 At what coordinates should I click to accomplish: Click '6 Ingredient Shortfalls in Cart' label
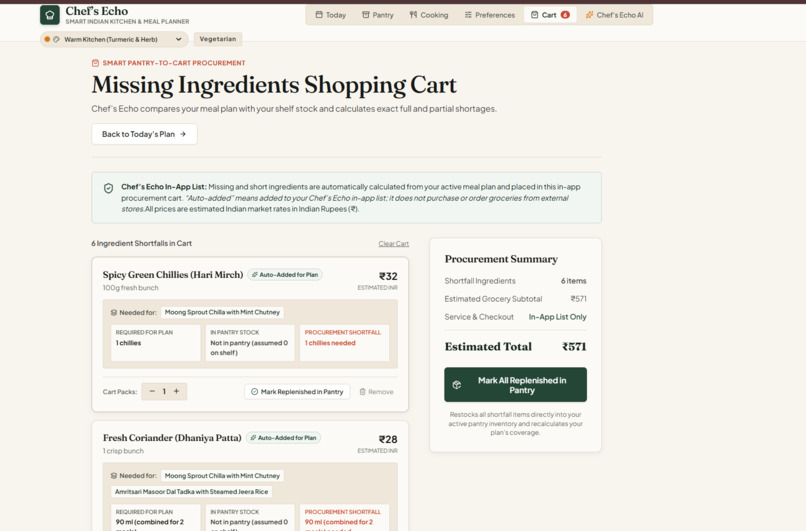[141, 243]
